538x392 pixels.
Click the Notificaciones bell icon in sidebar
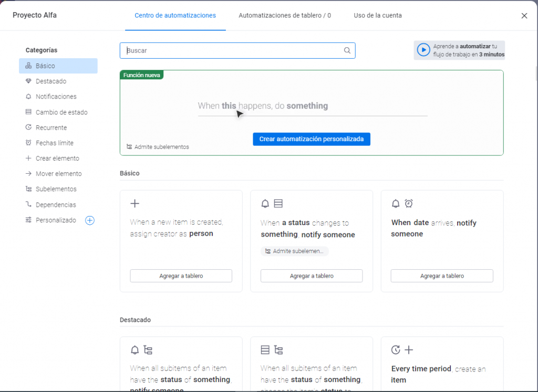[x=28, y=97]
